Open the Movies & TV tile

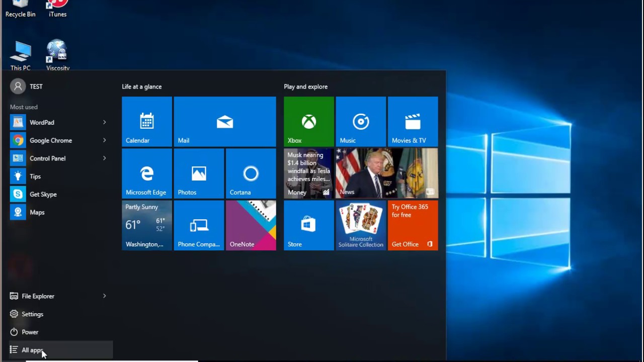tap(413, 122)
